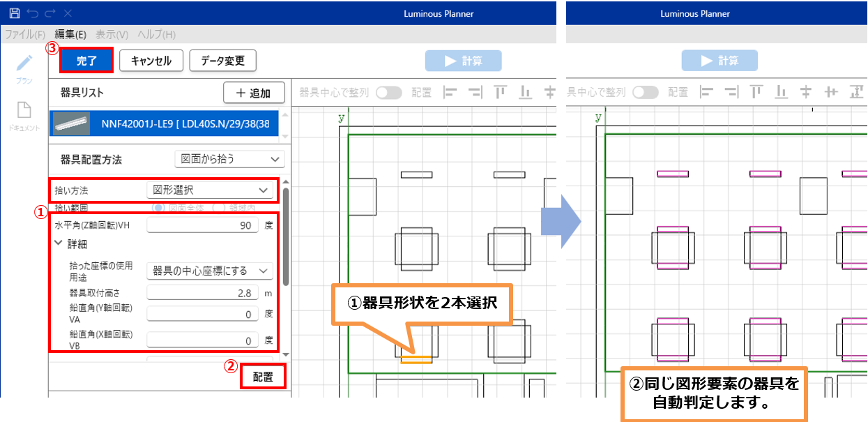Toggle 器具中心で整列 switch in left window
The width and height of the screenshot is (868, 422).
388,92
